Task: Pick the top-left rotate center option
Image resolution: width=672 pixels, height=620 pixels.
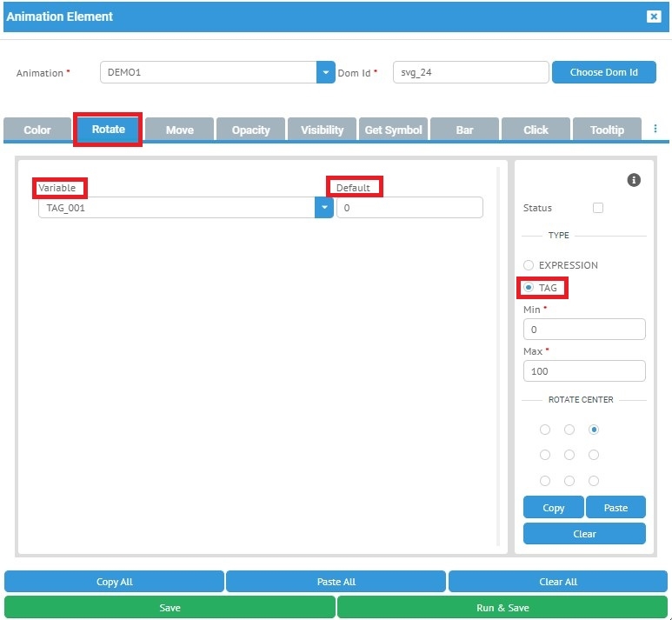Action: pyautogui.click(x=545, y=430)
